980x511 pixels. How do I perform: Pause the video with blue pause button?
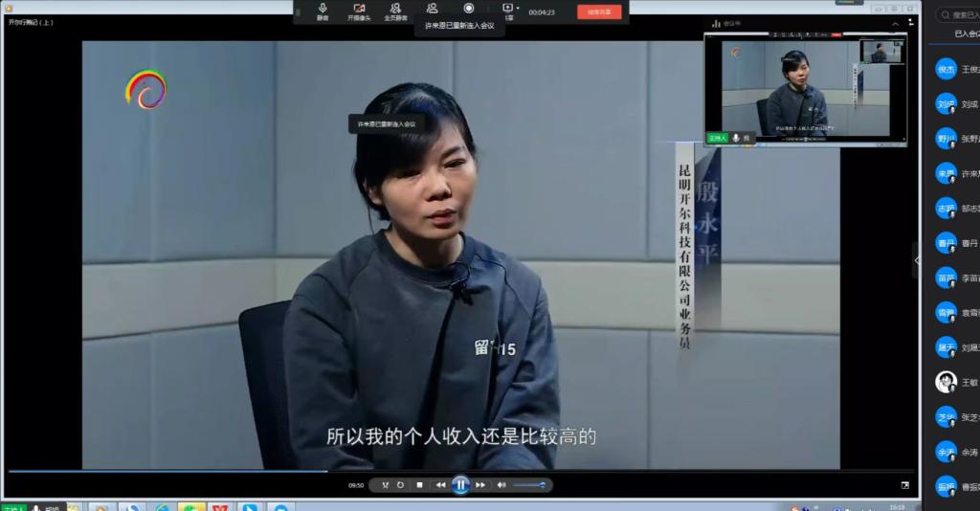click(460, 485)
